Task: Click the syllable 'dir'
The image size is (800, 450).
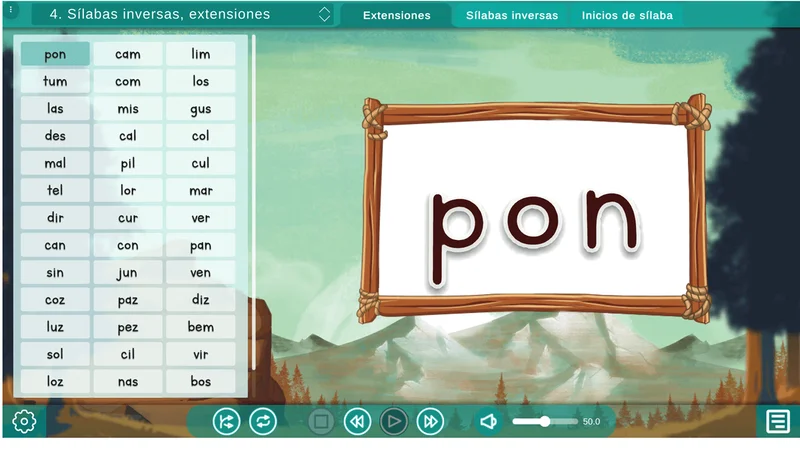Action: [x=55, y=218]
